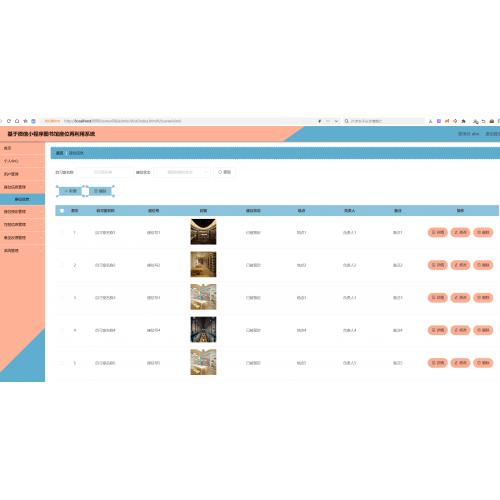Go to the browser home page icon
Image resolution: width=500 pixels, height=500 pixels.
click(x=17, y=121)
